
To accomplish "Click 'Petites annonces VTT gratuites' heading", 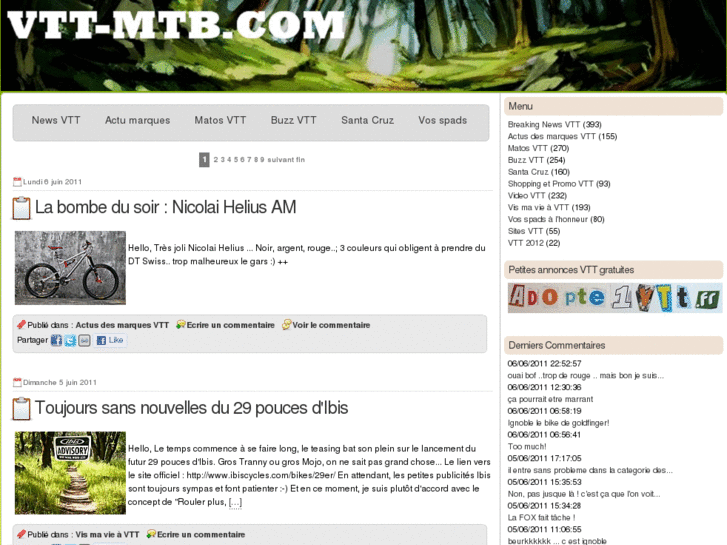I will tap(613, 270).
